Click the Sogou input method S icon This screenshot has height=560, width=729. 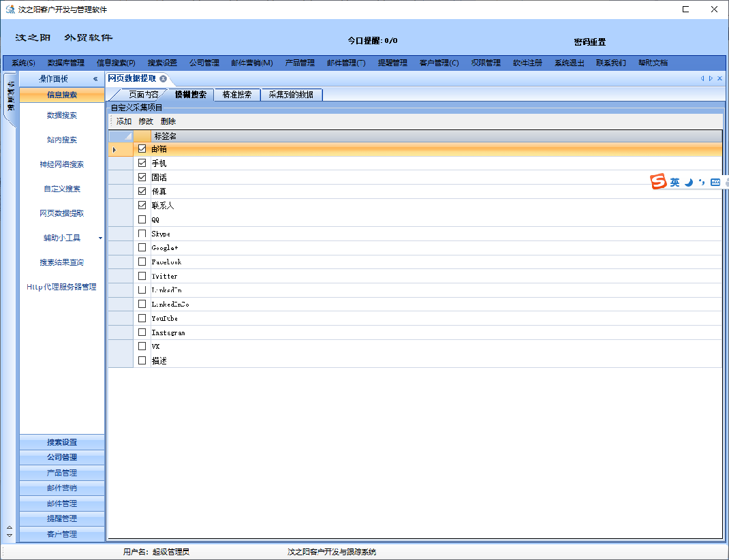point(658,182)
